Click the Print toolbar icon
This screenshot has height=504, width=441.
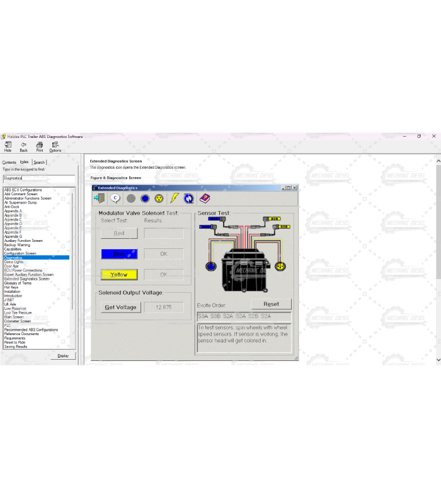coord(39,146)
